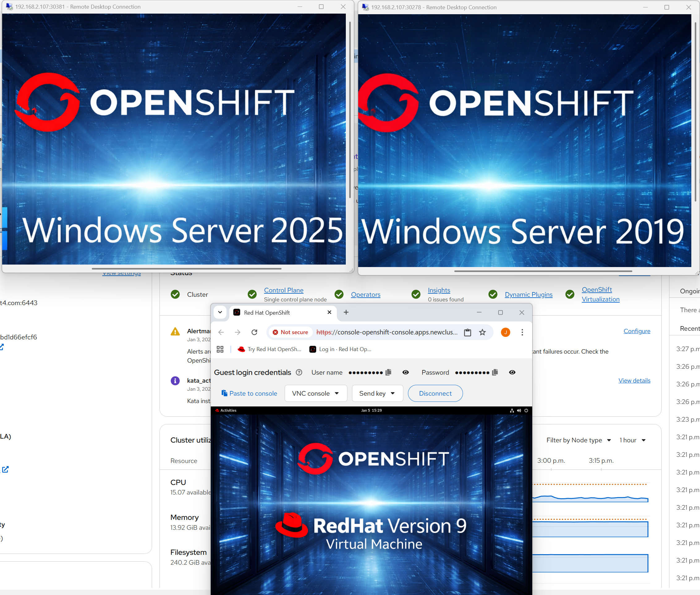Open the clipboard icon in address bar
Screen dimensions: 700x595
point(467,332)
